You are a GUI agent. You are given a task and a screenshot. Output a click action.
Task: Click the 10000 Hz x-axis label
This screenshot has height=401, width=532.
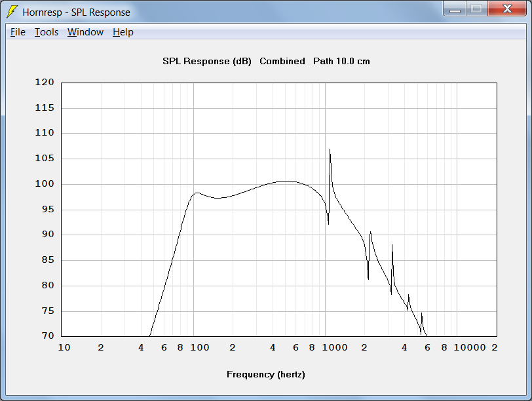point(470,347)
